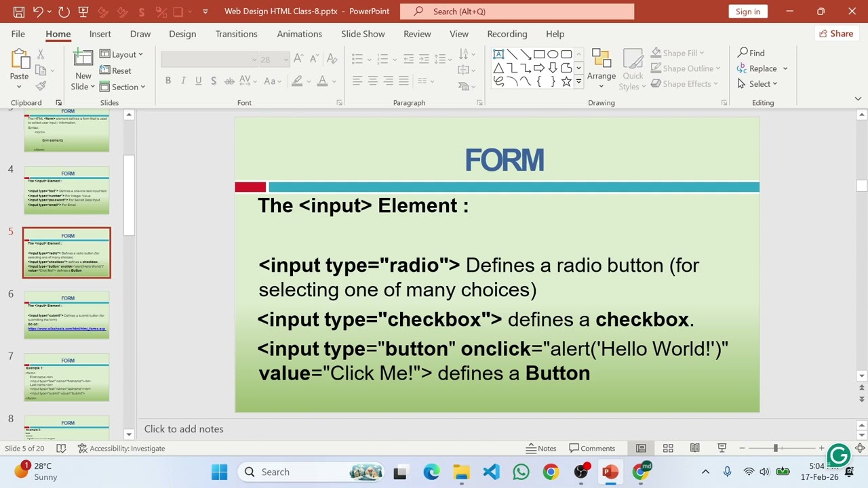Click the search box in title bar
Screen dimensions: 868x488
[x=517, y=12]
